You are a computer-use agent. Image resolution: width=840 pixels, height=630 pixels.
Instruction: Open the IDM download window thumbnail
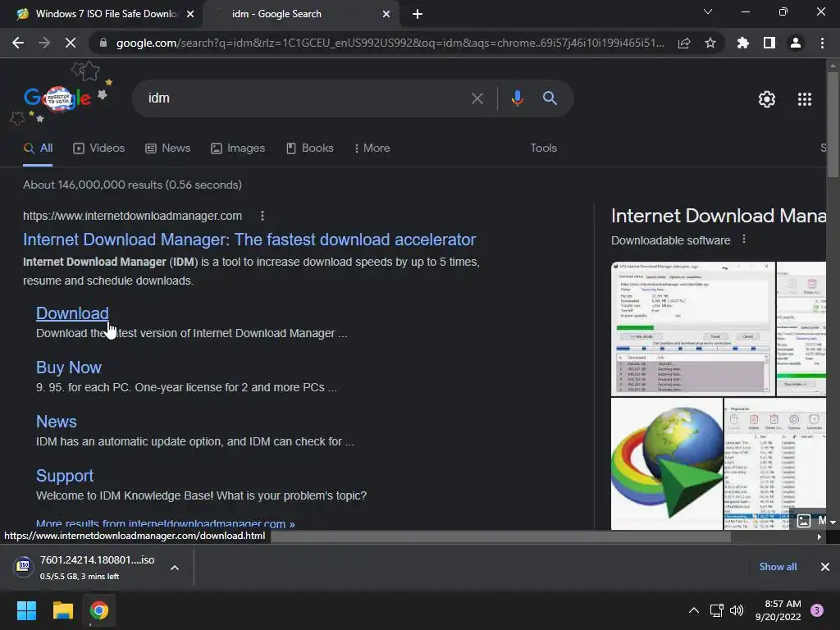point(692,329)
